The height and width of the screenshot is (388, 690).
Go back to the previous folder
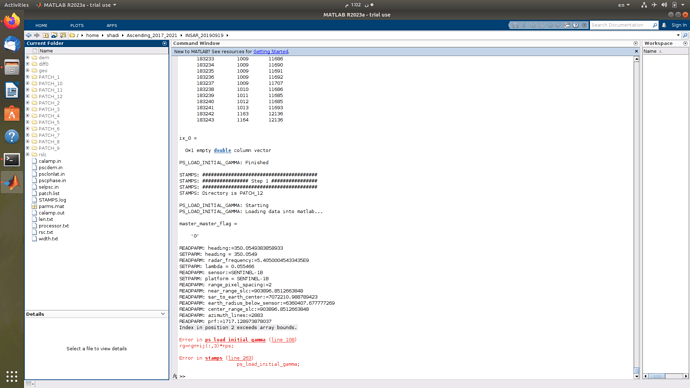(29, 35)
